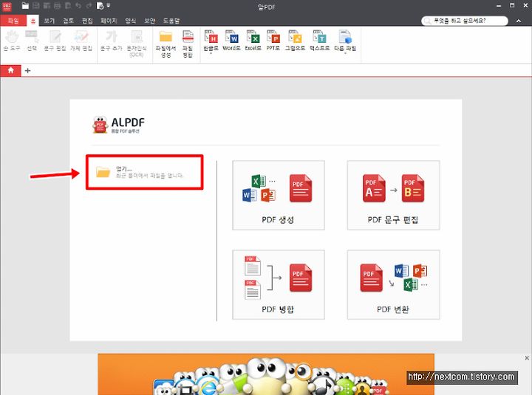Choose the Select tool (선택)

pos(32,41)
